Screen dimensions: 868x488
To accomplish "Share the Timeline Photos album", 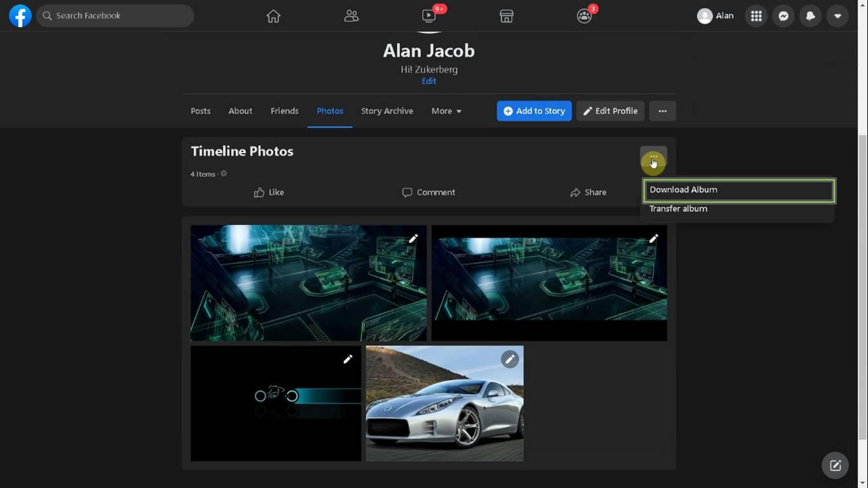I will coord(588,193).
